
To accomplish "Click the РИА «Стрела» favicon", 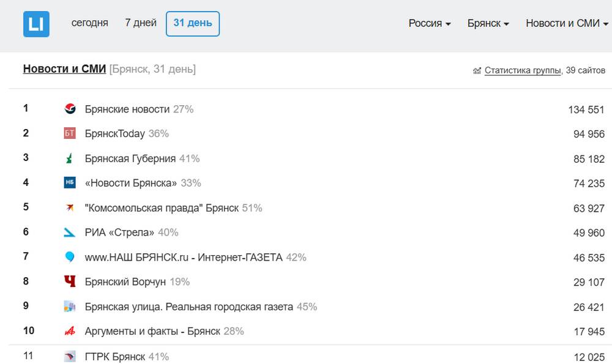I will coord(70,232).
